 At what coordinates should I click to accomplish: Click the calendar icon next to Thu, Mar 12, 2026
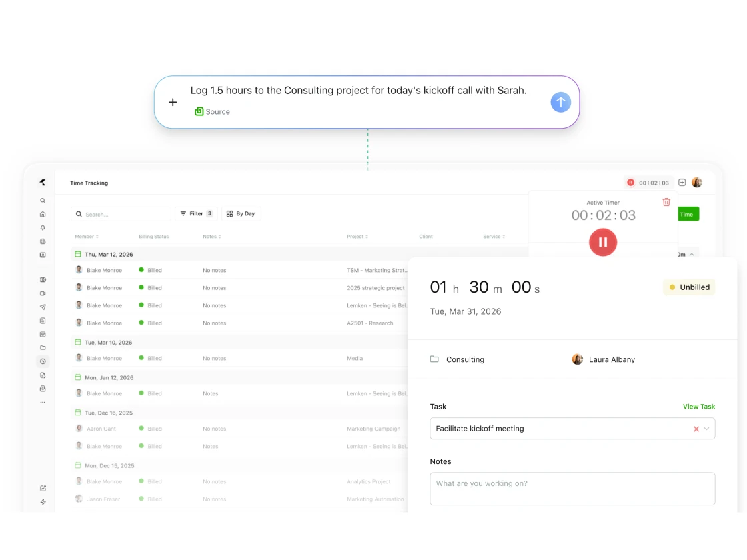77,254
